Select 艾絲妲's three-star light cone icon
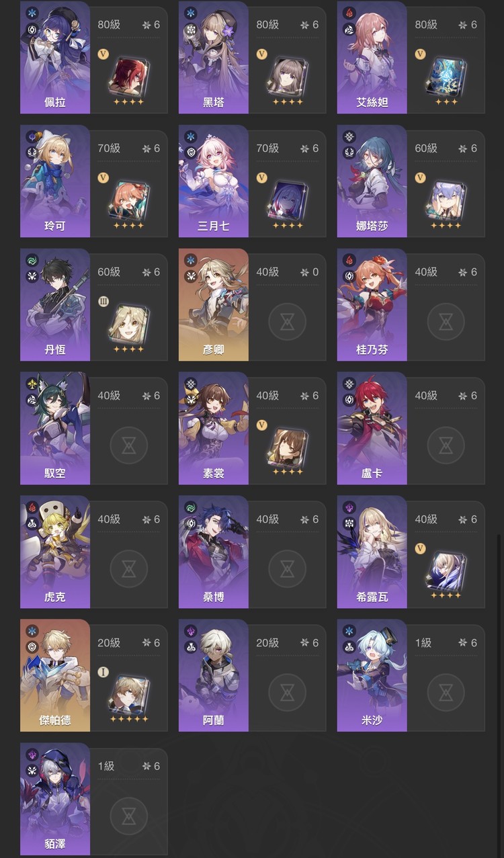The height and width of the screenshot is (858, 504). (x=446, y=75)
